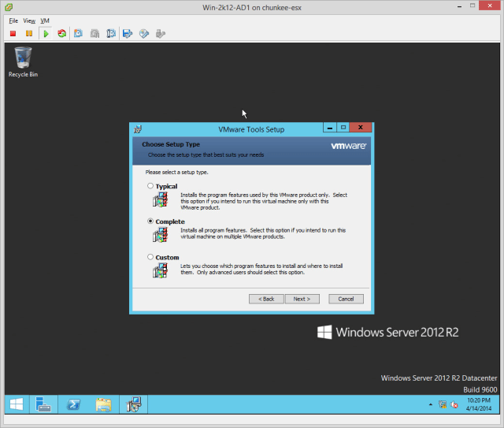Power on the VM with the green play icon
The image size is (504, 428).
point(46,33)
